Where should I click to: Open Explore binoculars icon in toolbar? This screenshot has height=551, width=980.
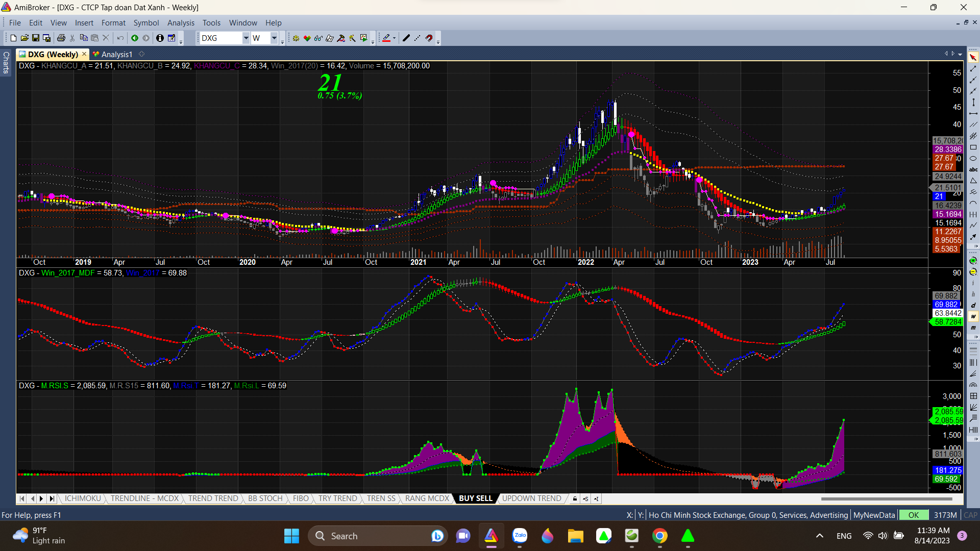tap(318, 38)
